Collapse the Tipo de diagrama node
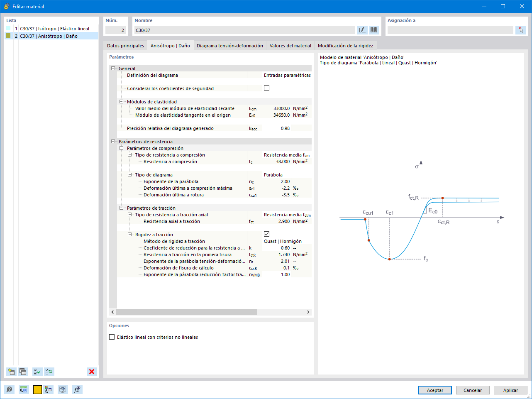This screenshot has height=399, width=532. 129,175
